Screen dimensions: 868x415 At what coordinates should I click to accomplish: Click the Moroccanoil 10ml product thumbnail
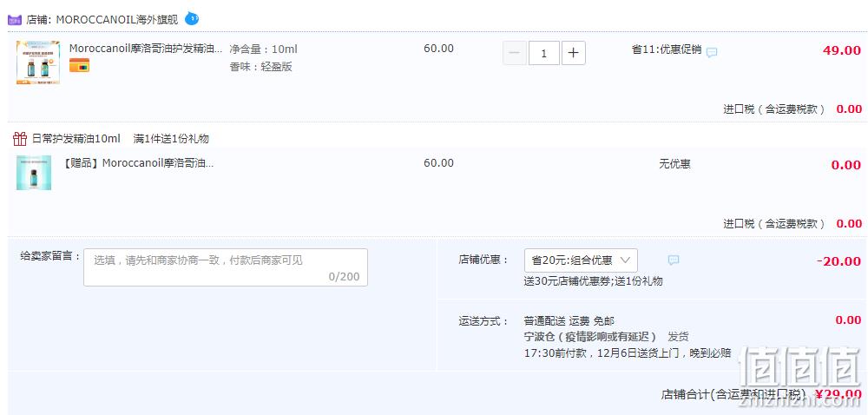(x=38, y=62)
